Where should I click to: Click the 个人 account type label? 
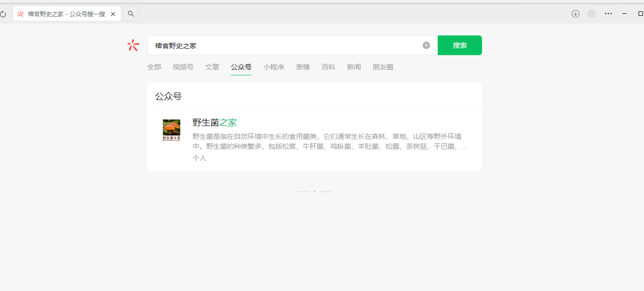click(x=199, y=158)
